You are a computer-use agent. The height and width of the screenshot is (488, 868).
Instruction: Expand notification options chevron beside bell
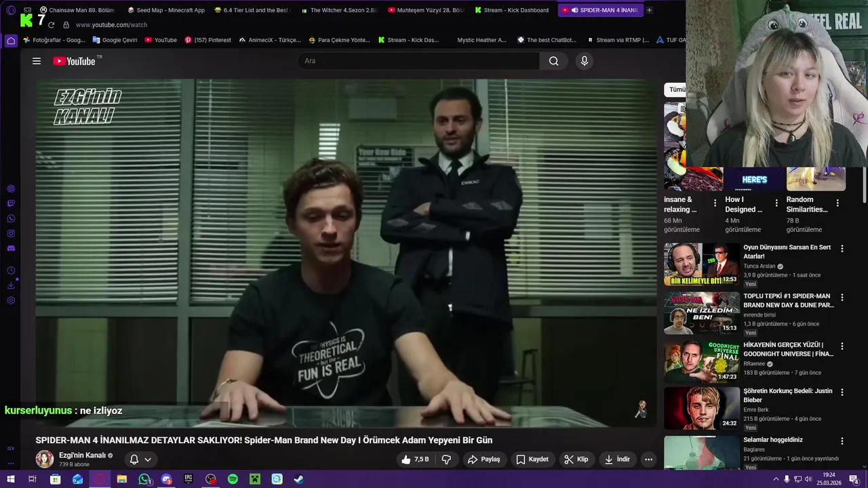point(148,460)
